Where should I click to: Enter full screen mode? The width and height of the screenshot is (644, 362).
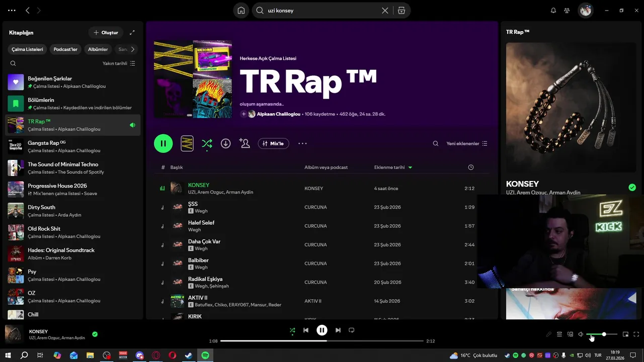pyautogui.click(x=636, y=334)
